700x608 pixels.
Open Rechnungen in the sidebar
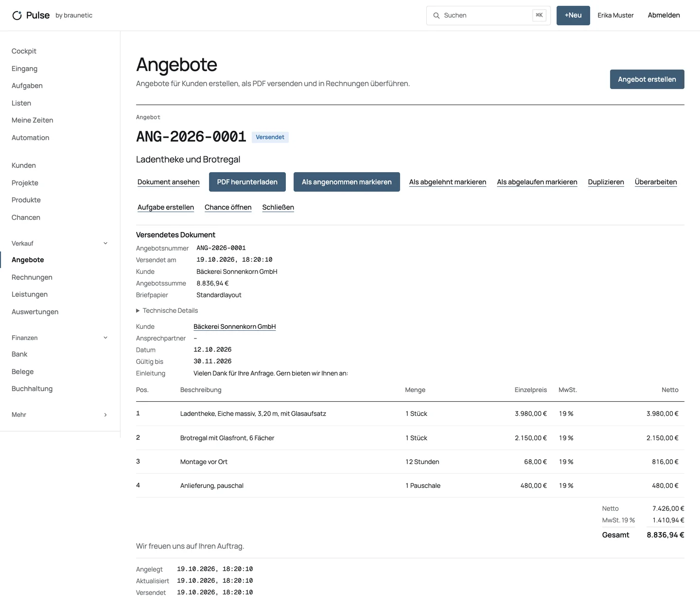32,277
